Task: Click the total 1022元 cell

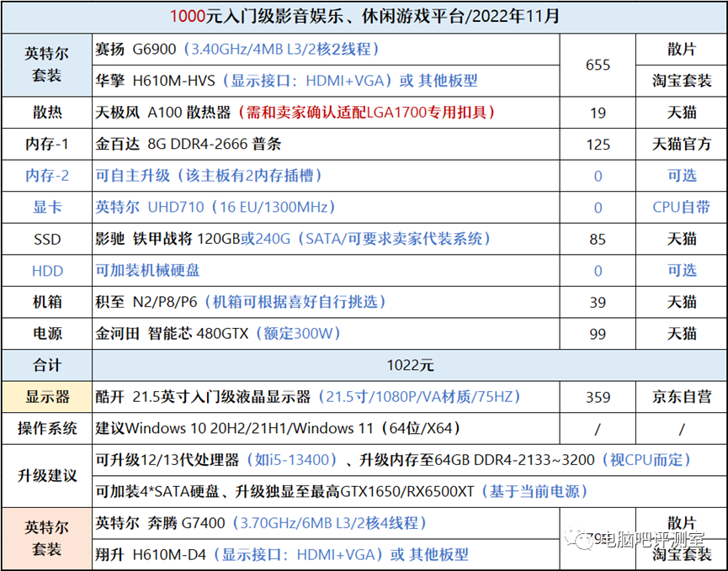Action: click(410, 365)
